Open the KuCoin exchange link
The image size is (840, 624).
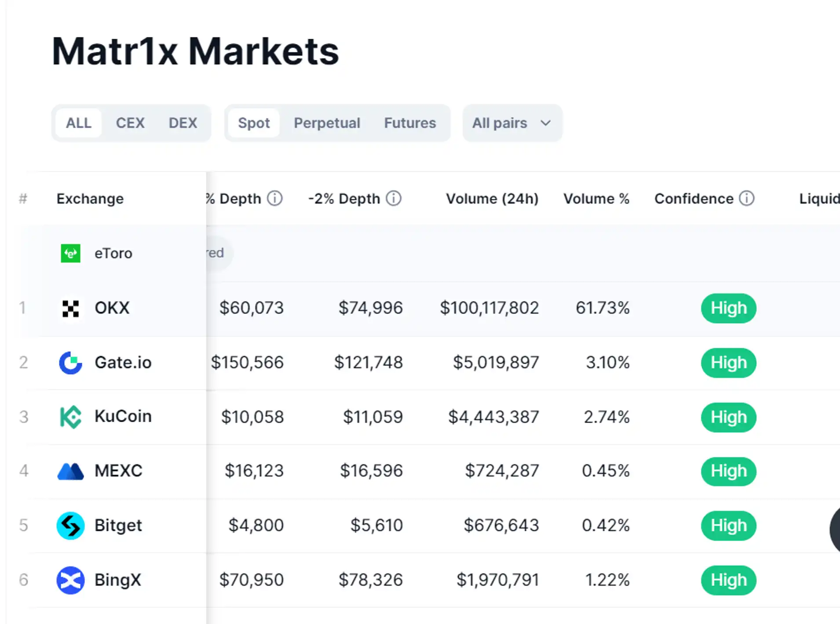point(123,416)
